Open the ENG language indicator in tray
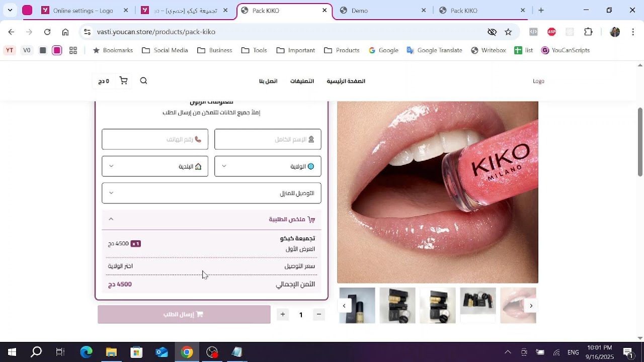Screen dimensions: 644x362 (x=573, y=352)
